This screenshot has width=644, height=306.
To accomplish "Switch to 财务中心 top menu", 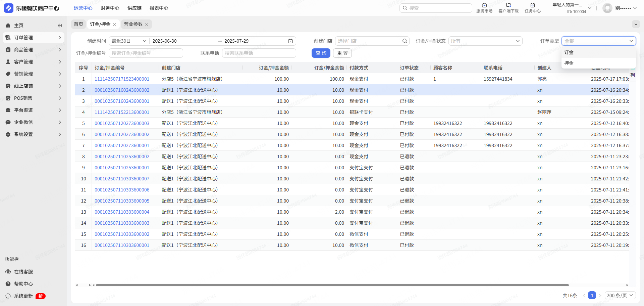I will (110, 8).
